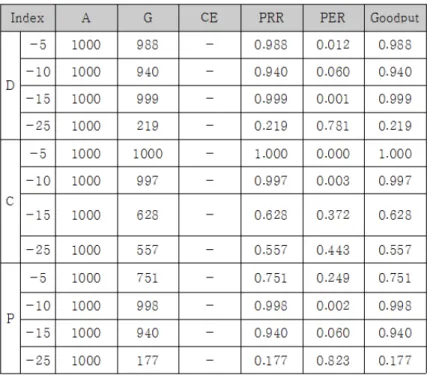Select the Goodput column header
The height and width of the screenshot is (375, 430).
click(395, 18)
